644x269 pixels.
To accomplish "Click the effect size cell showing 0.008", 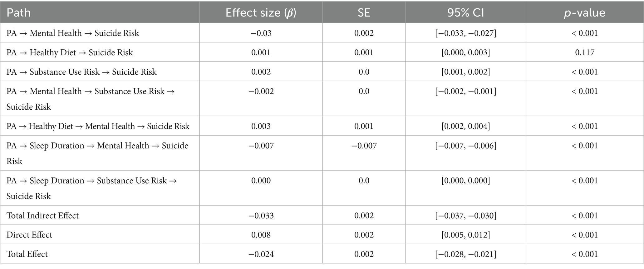I will click(261, 235).
